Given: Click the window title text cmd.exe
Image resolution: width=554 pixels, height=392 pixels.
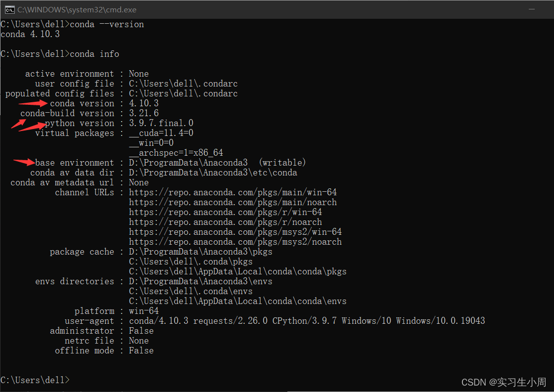Looking at the screenshot, I should click(77, 9).
